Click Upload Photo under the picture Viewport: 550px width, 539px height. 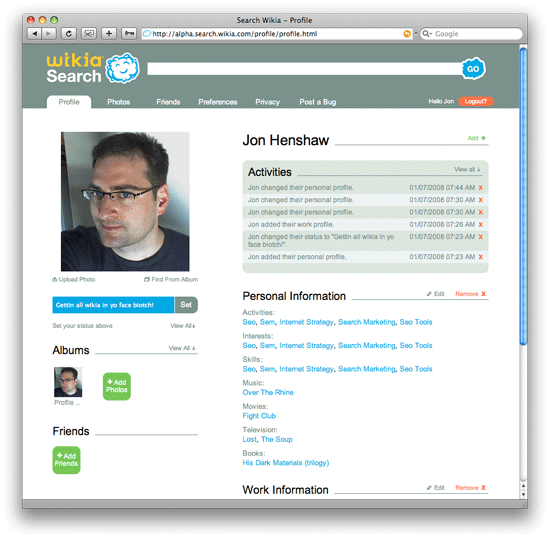click(74, 279)
